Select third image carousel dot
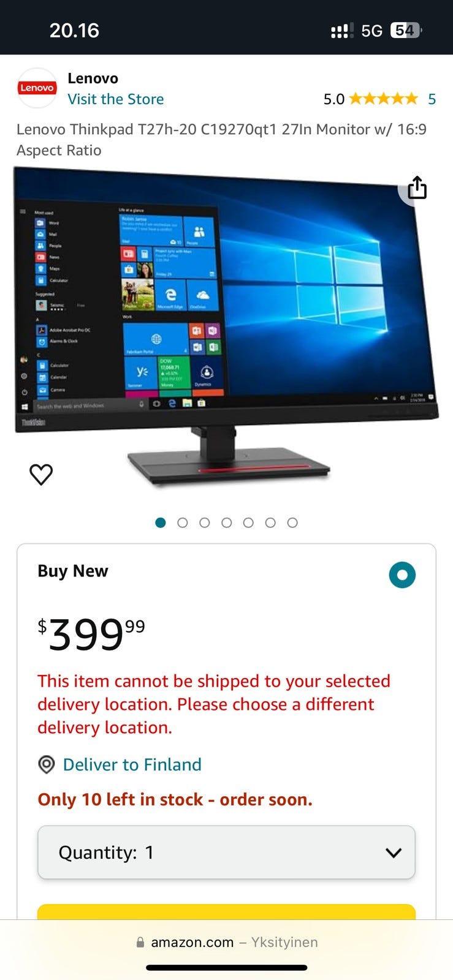This screenshot has height=980, width=453. click(204, 522)
